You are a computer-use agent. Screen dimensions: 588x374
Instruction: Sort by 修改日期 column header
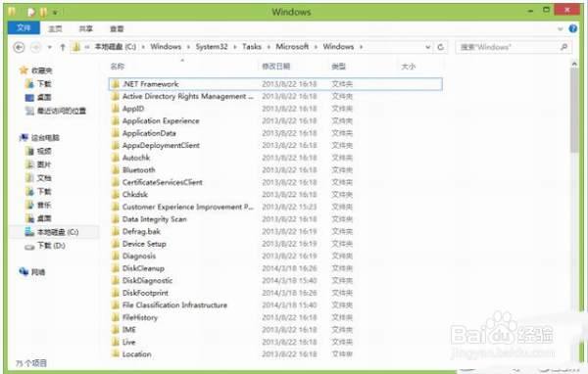(x=276, y=67)
